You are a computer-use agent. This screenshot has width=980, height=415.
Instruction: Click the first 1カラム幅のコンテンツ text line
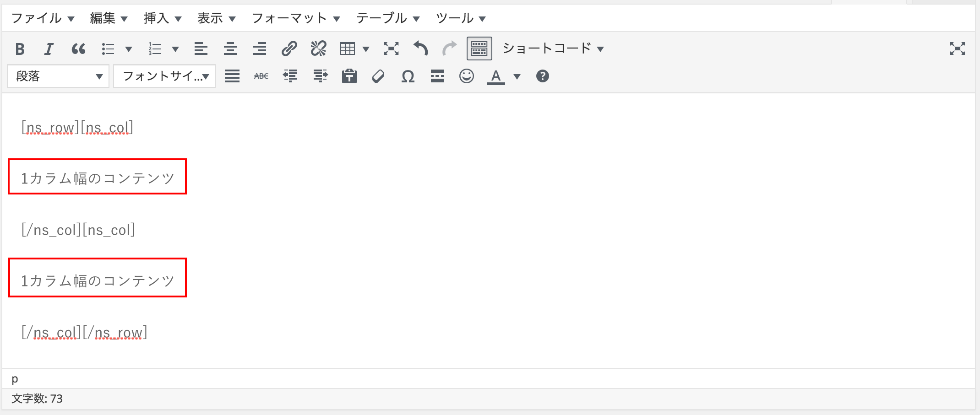[98, 178]
